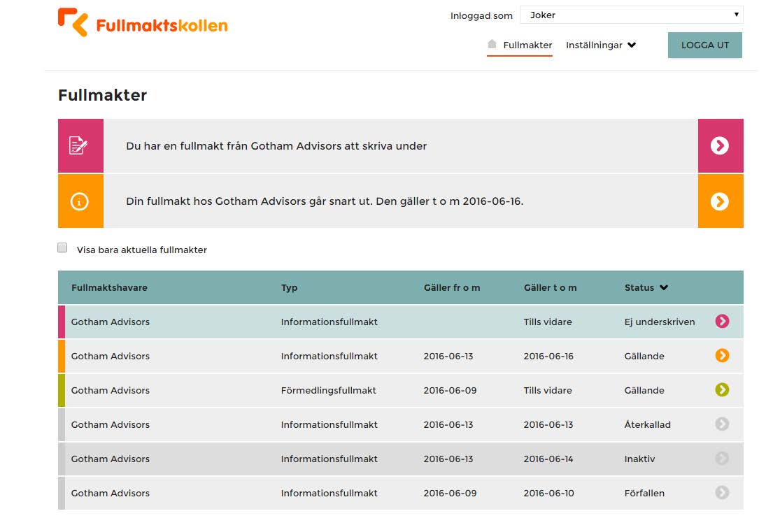Click the orange info notification icon

point(80,201)
